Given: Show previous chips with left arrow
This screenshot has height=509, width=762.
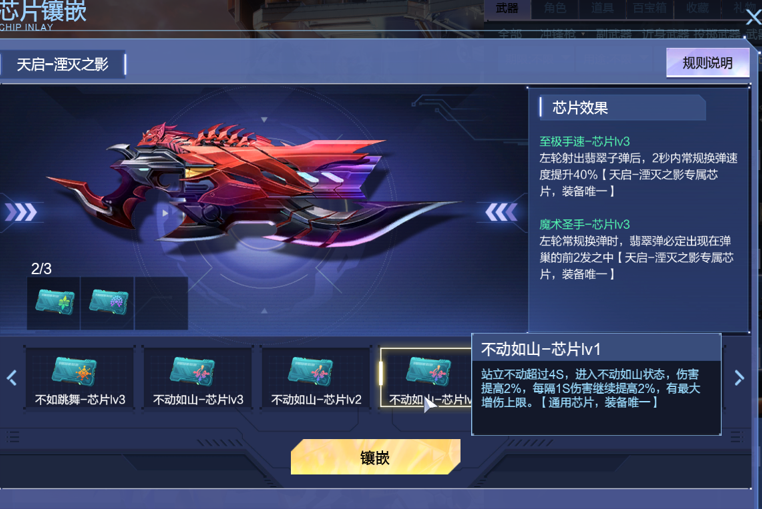Looking at the screenshot, I should [x=12, y=378].
